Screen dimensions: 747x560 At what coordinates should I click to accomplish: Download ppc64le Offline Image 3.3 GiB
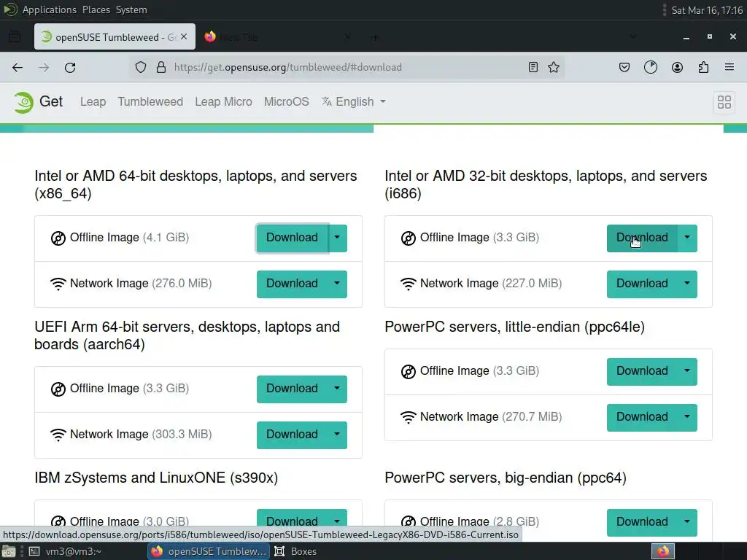(642, 371)
